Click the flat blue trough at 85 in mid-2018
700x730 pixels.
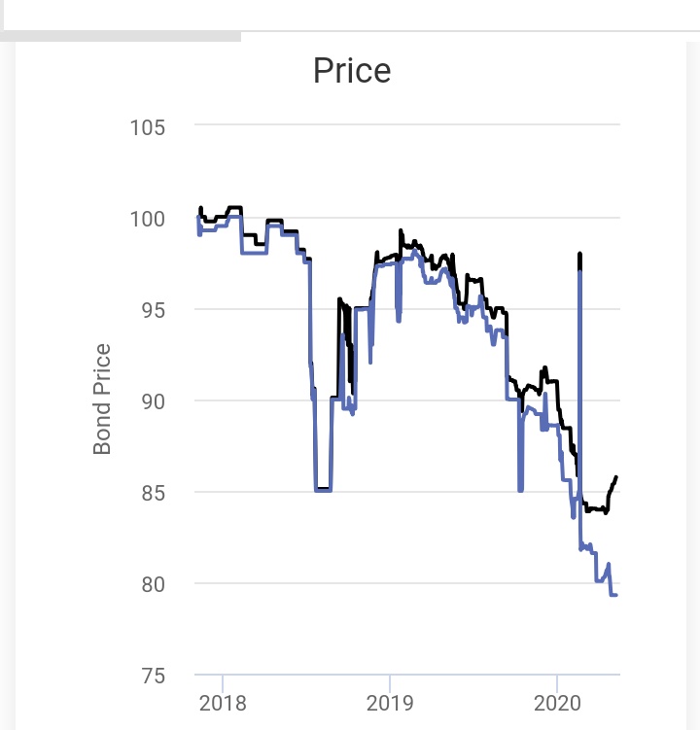tap(324, 490)
